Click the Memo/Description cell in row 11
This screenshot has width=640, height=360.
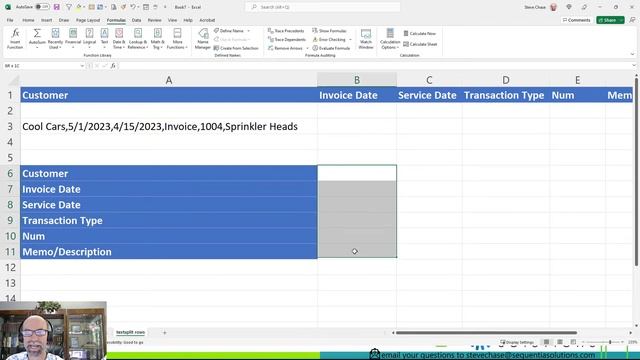coord(169,252)
